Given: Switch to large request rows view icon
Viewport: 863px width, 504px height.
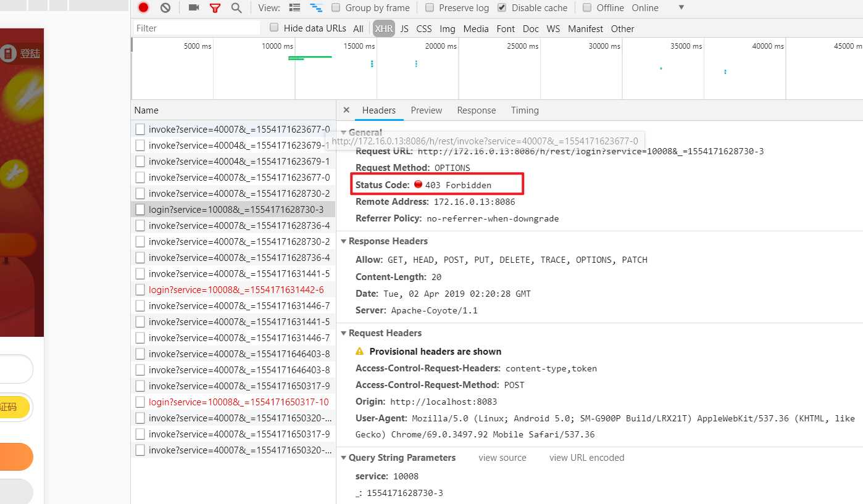Looking at the screenshot, I should pos(295,8).
